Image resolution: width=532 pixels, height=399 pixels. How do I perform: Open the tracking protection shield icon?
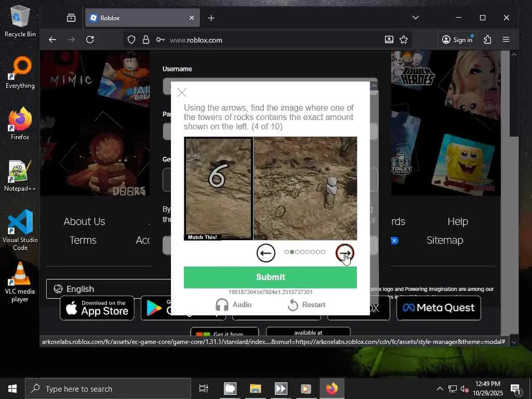tap(131, 39)
